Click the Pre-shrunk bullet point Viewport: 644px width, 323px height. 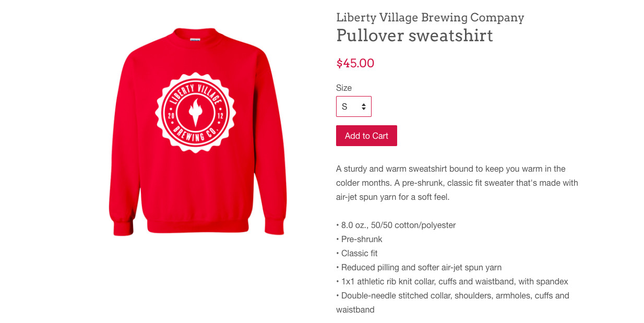(x=359, y=239)
